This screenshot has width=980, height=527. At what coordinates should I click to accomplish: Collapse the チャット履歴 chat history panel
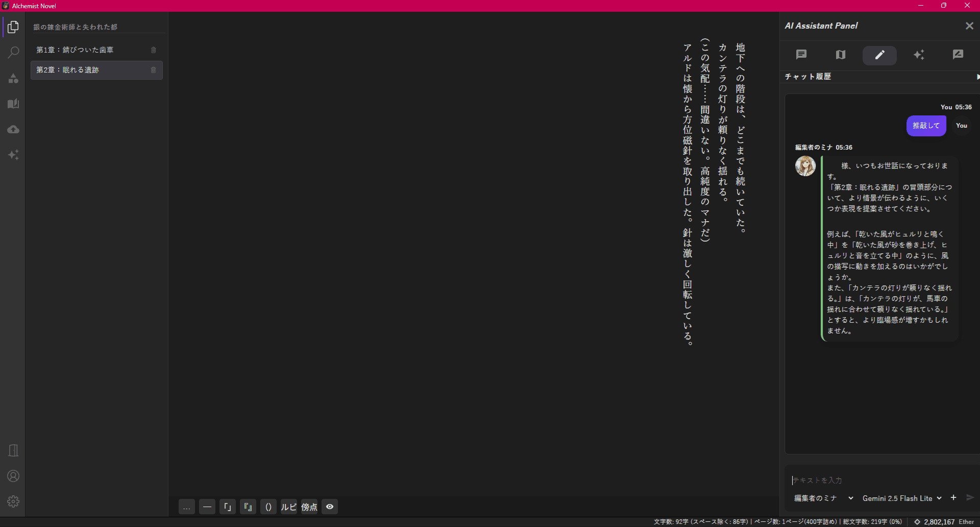(x=977, y=77)
